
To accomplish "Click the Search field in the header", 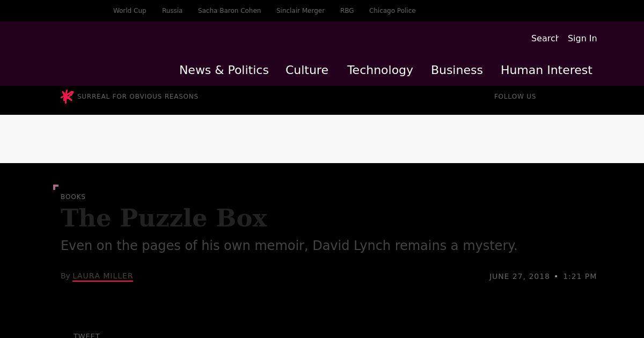I will [545, 38].
